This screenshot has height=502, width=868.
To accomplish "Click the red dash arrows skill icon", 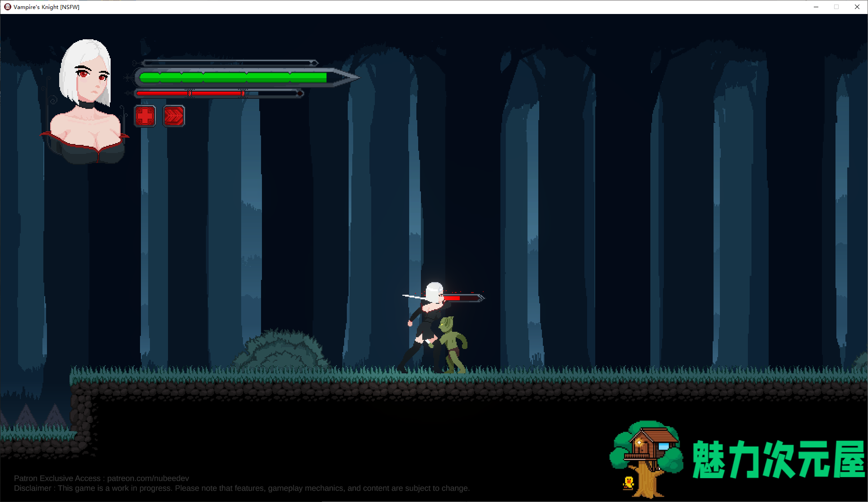I will click(173, 116).
